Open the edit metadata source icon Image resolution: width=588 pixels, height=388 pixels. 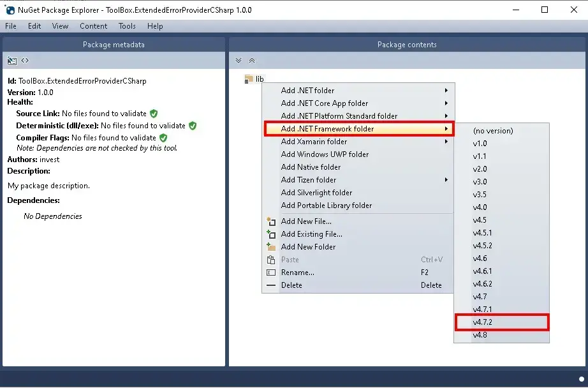point(25,61)
